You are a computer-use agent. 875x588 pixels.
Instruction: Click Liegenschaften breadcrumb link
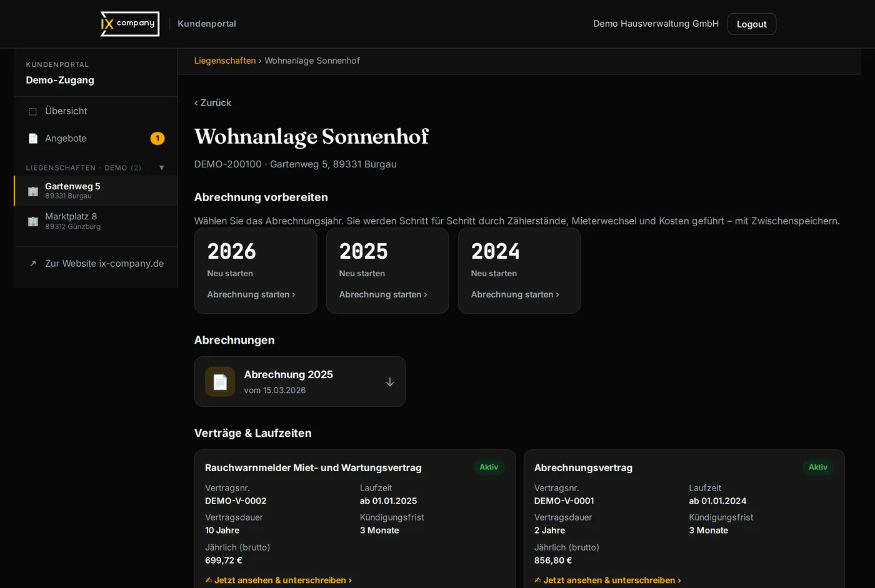225,61
